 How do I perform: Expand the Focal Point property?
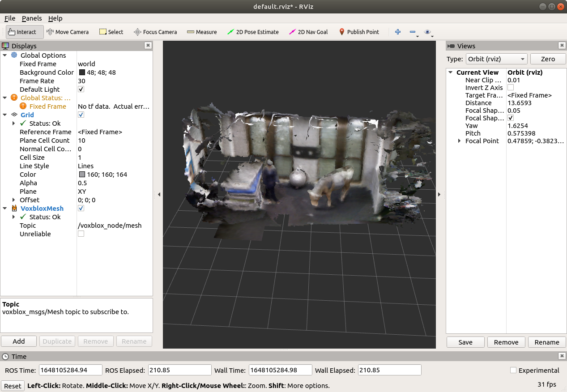point(460,141)
